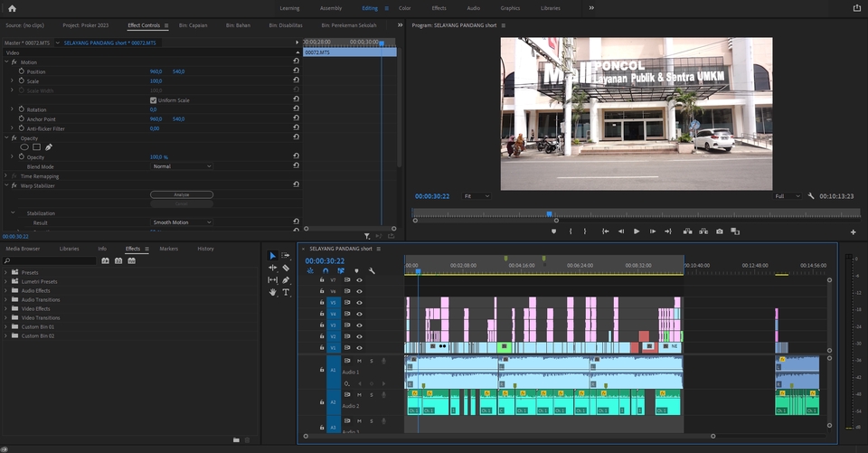This screenshot has width=868, height=453.
Task: Step forward one frame
Action: pos(653,231)
